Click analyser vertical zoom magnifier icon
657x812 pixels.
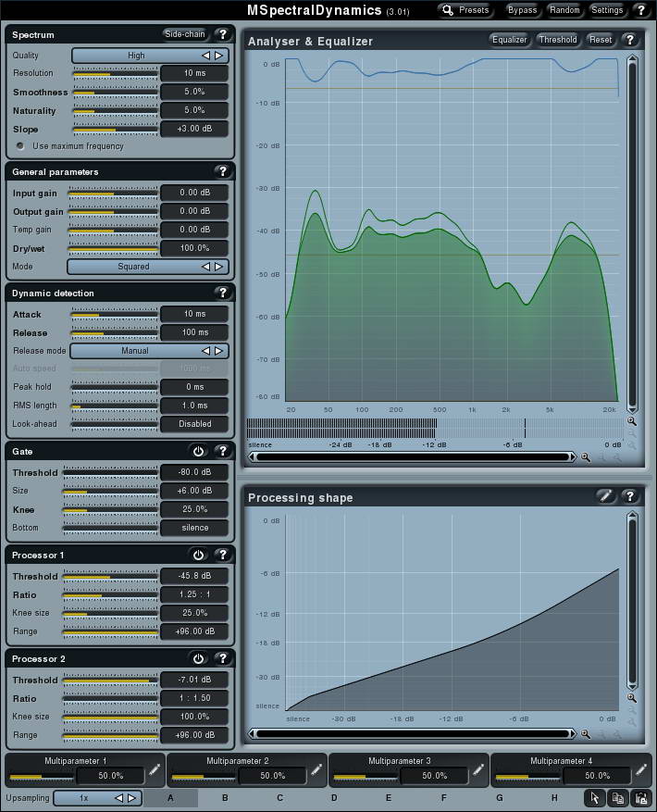(x=632, y=421)
